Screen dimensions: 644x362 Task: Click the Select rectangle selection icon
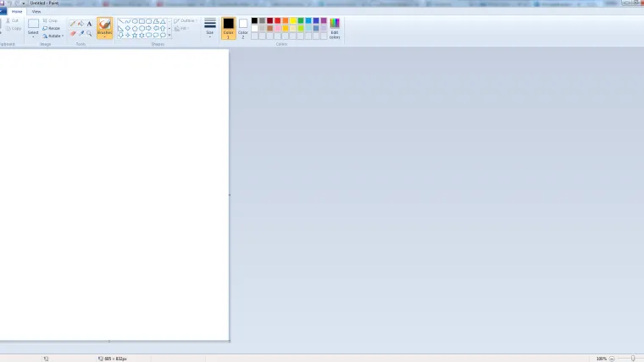[33, 24]
